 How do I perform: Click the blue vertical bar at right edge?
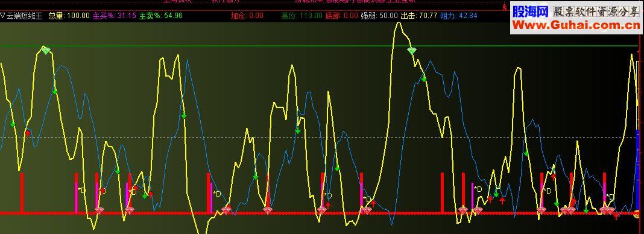coord(637,170)
